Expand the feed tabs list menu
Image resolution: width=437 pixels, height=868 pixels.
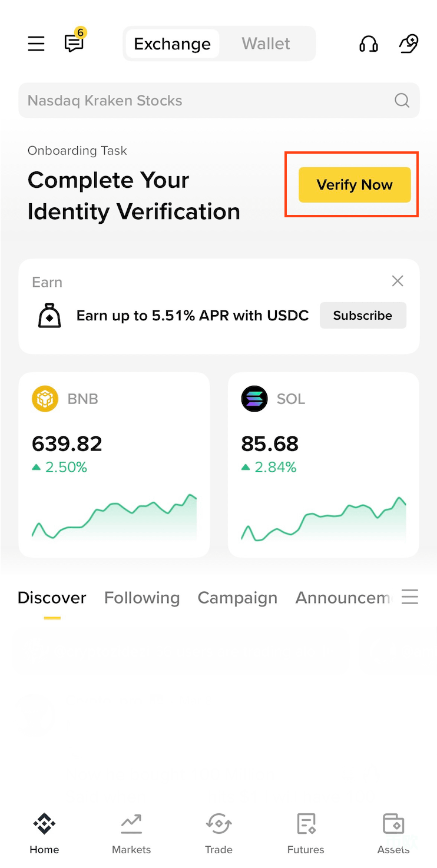(x=410, y=597)
